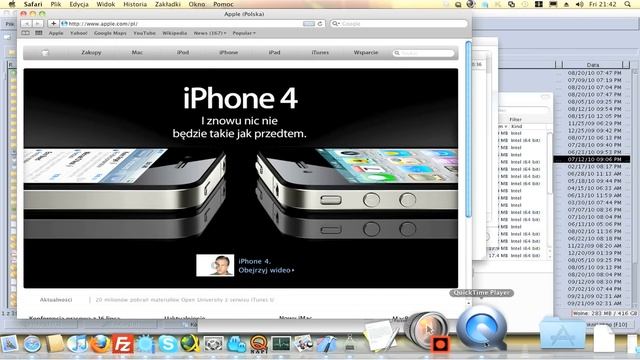Click the menu bar clock 'Fri 21:42'
This screenshot has width=640, height=360.
pyautogui.click(x=602, y=4)
